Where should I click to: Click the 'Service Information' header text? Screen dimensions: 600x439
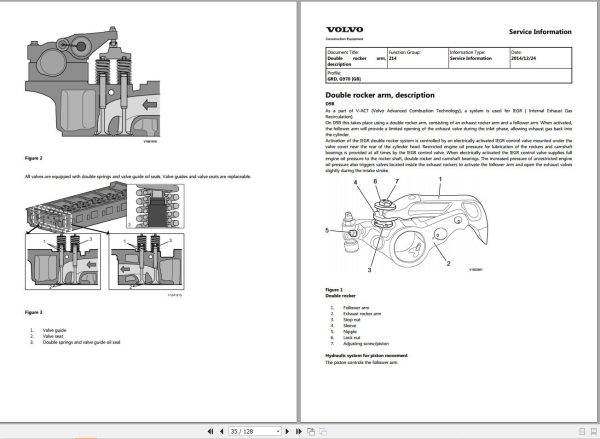[540, 32]
